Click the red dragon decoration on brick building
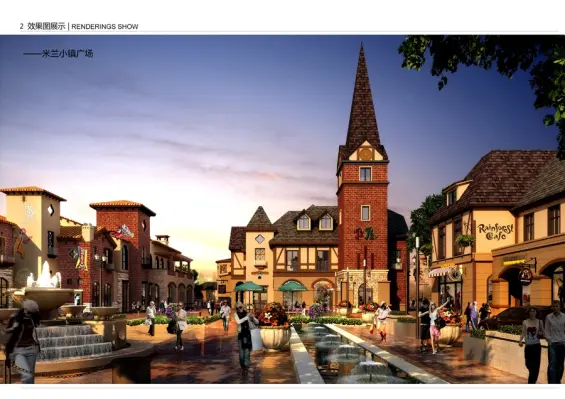565x399 pixels. tap(123, 231)
